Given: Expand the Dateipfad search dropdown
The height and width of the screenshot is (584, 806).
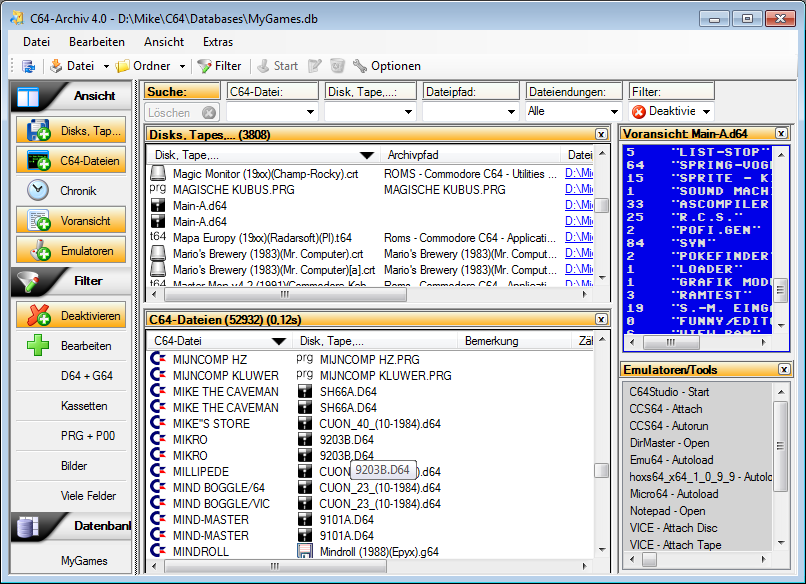Looking at the screenshot, I should (x=511, y=112).
